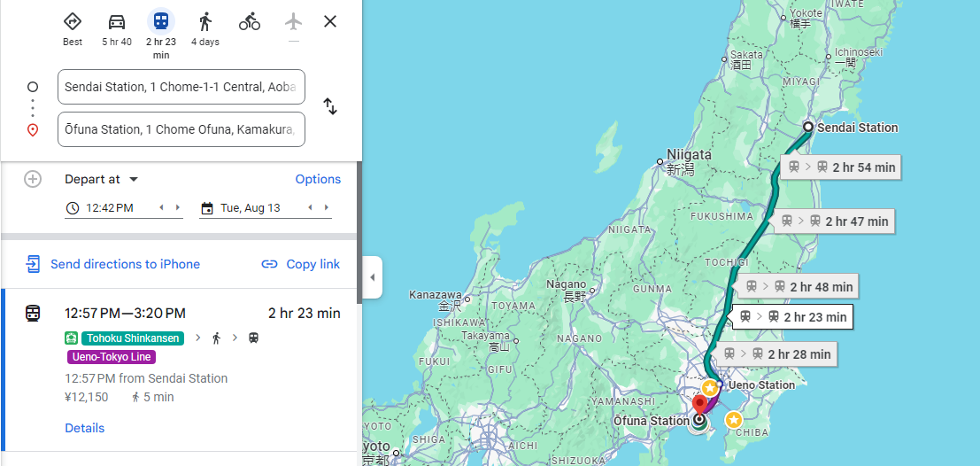Open transit route Options
Image resolution: width=980 pixels, height=466 pixels.
(318, 180)
